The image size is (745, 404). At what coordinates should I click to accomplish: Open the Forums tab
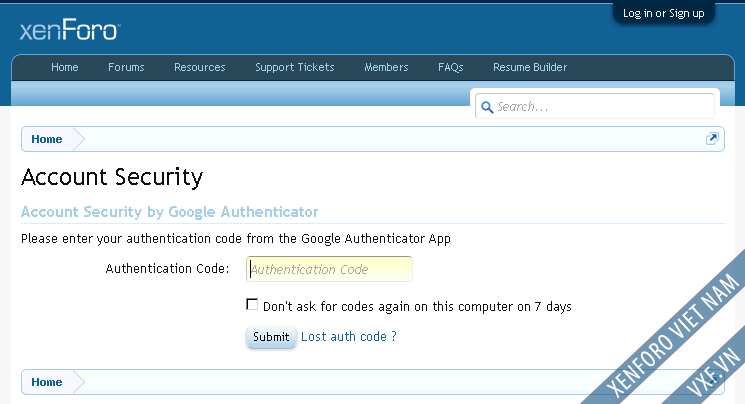[126, 67]
